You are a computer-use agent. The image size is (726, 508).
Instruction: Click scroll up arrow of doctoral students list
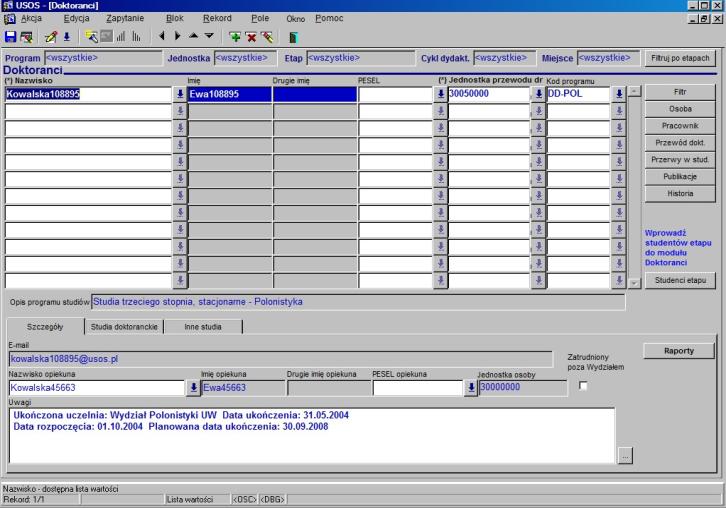pos(634,91)
